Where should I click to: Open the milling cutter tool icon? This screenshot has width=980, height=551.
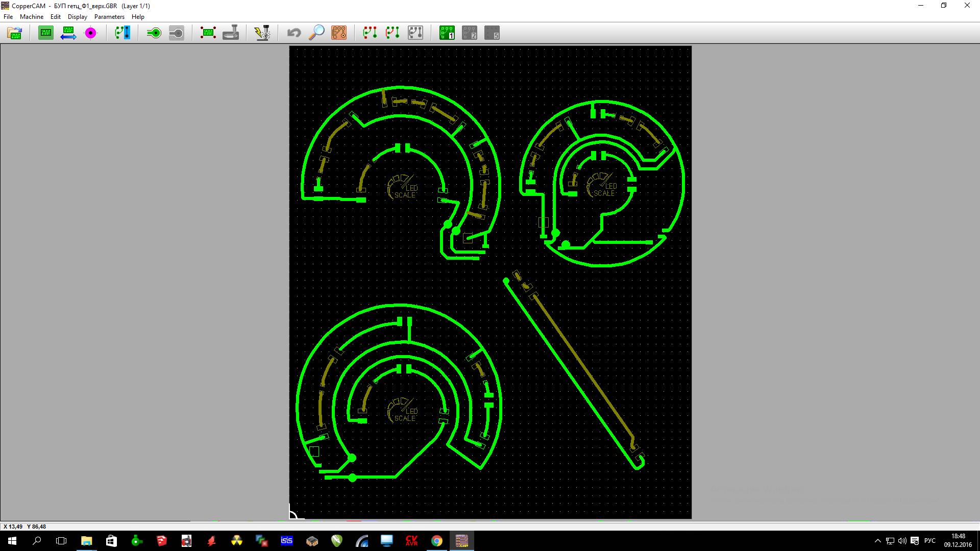click(231, 33)
